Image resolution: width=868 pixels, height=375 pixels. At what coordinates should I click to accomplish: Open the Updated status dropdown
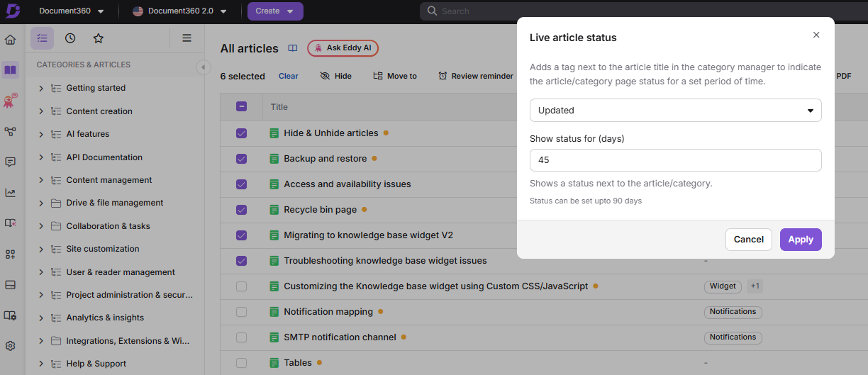[x=675, y=111]
